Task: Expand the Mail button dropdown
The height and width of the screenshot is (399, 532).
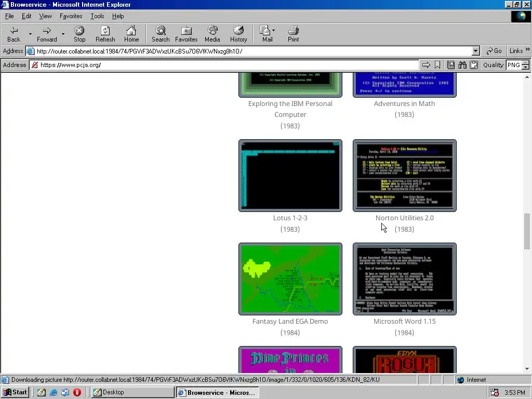Action: [273, 30]
